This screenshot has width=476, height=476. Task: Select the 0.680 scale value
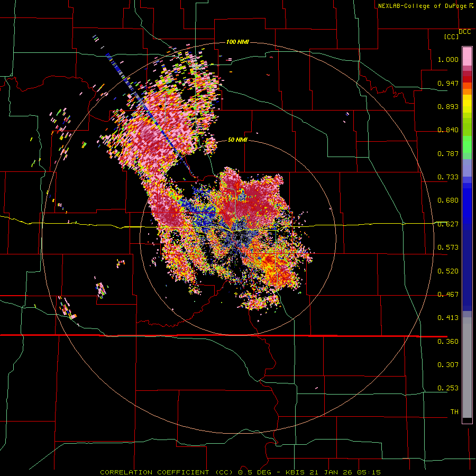click(448, 200)
